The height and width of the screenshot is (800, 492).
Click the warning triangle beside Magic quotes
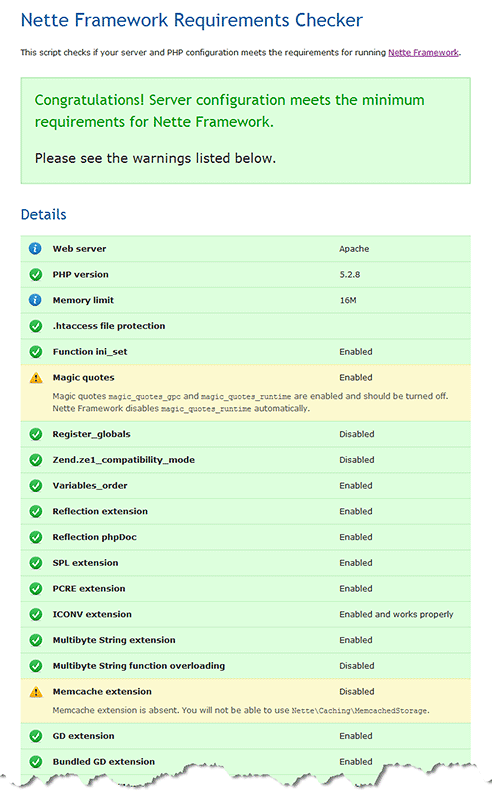pyautogui.click(x=36, y=378)
